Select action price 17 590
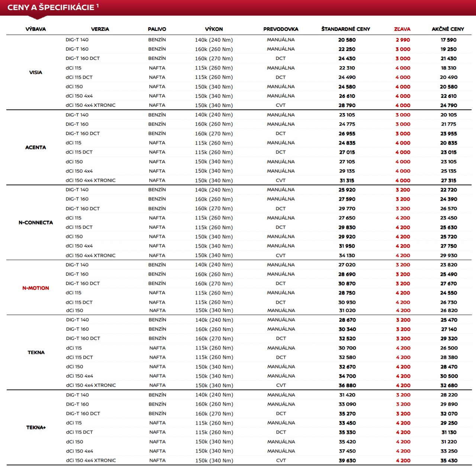Screen dimensions: 476x473 tap(448, 40)
